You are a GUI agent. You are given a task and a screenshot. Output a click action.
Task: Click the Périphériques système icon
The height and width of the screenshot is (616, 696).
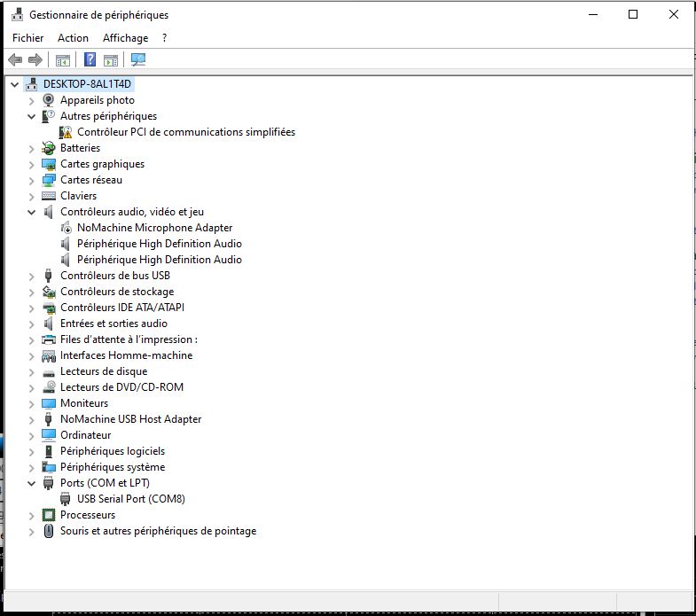tap(49, 467)
